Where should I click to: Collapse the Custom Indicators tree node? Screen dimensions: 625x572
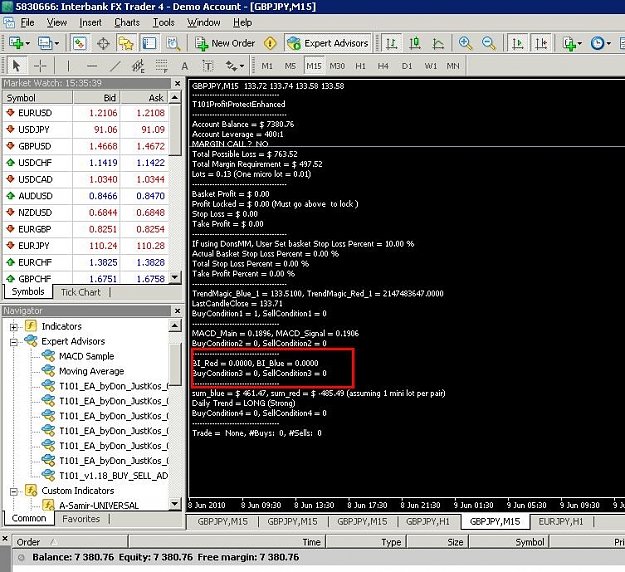click(14, 491)
